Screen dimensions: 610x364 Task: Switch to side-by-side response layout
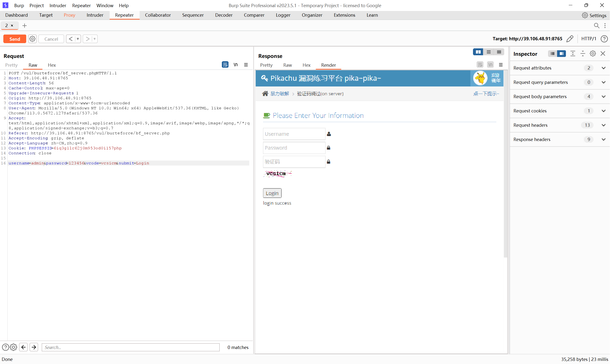pos(478,52)
